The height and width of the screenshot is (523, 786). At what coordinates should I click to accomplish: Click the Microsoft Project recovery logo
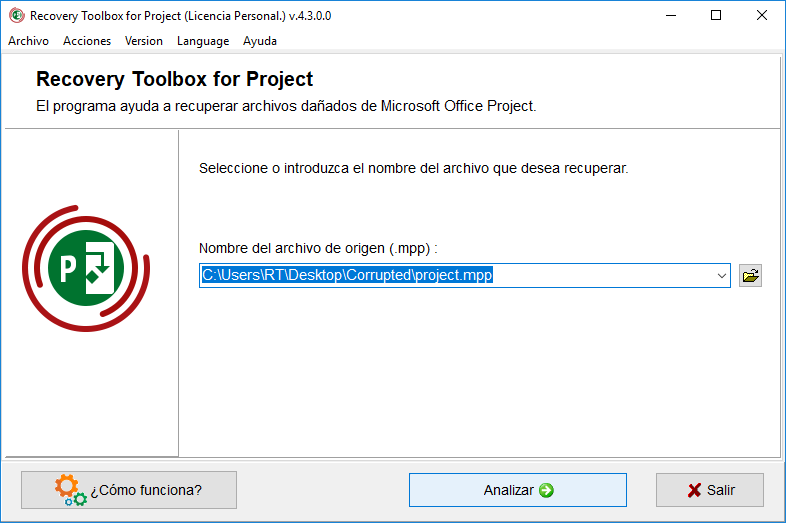tap(86, 268)
